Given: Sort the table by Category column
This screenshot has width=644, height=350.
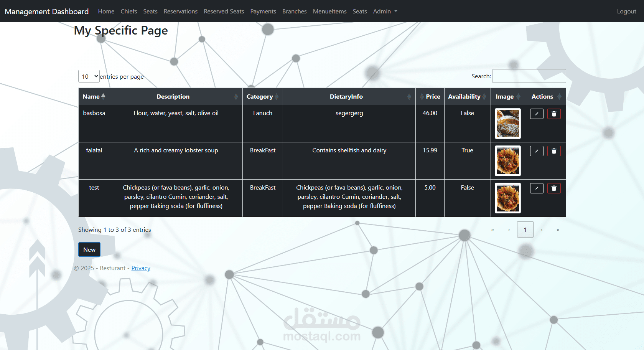Looking at the screenshot, I should [263, 97].
